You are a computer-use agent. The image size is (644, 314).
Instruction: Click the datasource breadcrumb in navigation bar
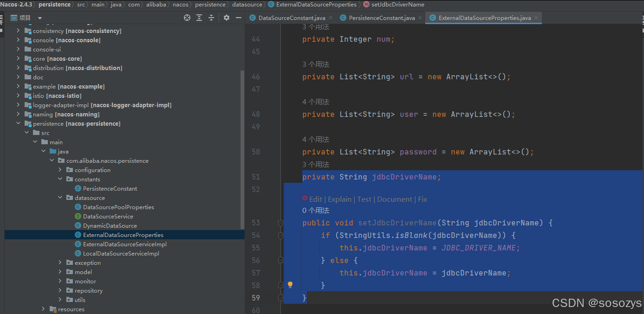coord(247,4)
